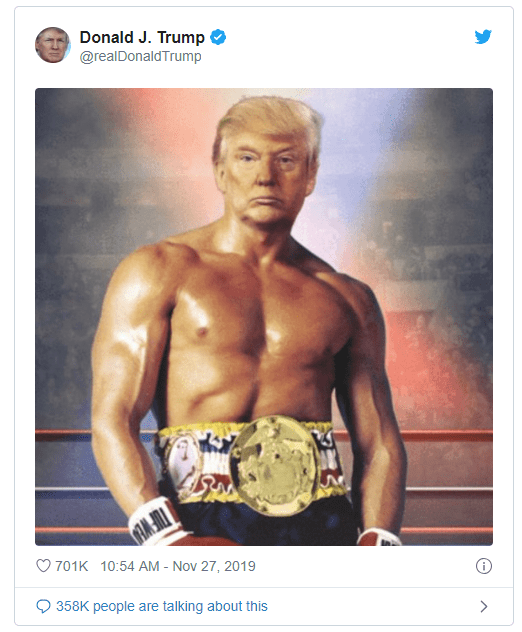Click the red ring rope in photo background
Image resolution: width=522 pixels, height=632 pixels.
click(x=62, y=436)
